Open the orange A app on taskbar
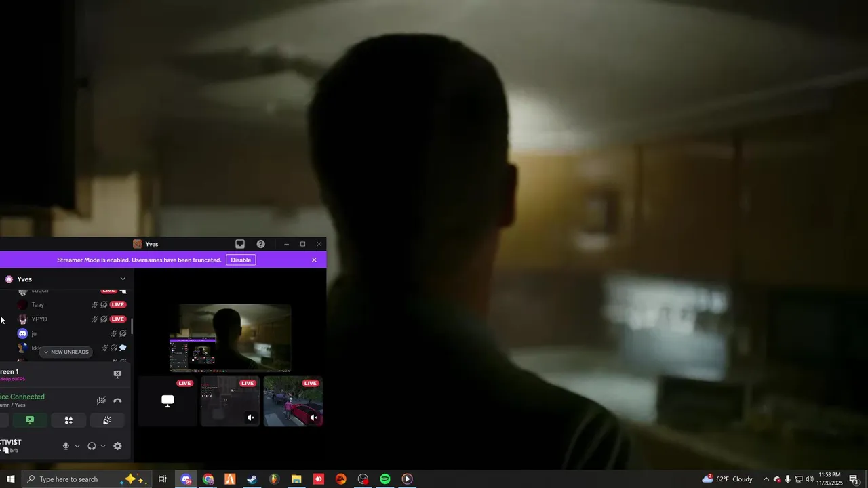Screen dimensions: 868x488 point(230,479)
